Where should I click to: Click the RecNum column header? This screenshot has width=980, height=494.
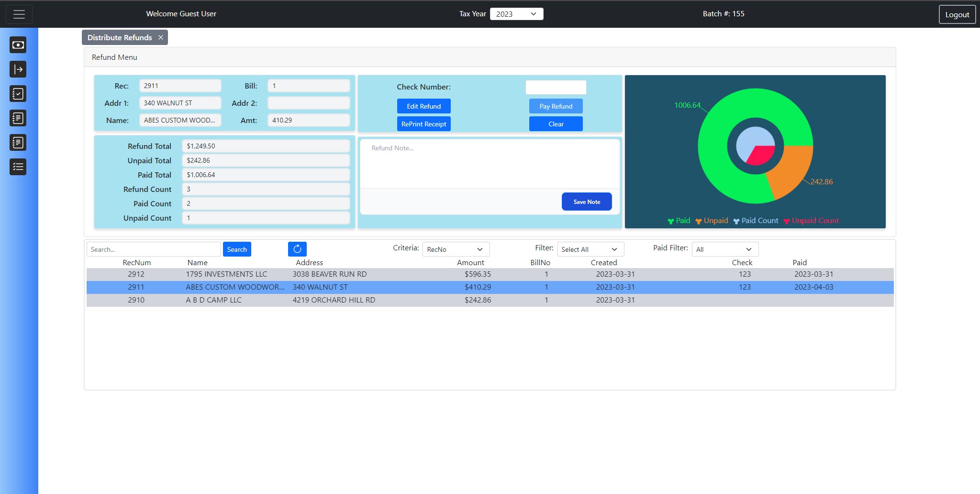[x=137, y=262]
